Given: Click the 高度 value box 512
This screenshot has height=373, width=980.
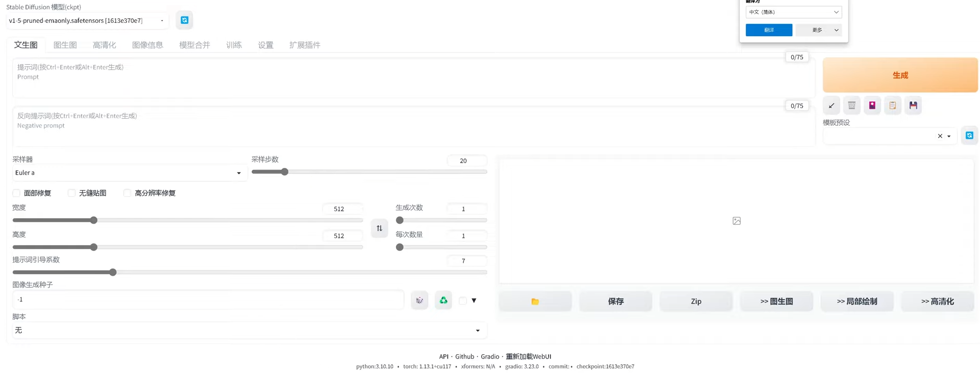Looking at the screenshot, I should (342, 236).
